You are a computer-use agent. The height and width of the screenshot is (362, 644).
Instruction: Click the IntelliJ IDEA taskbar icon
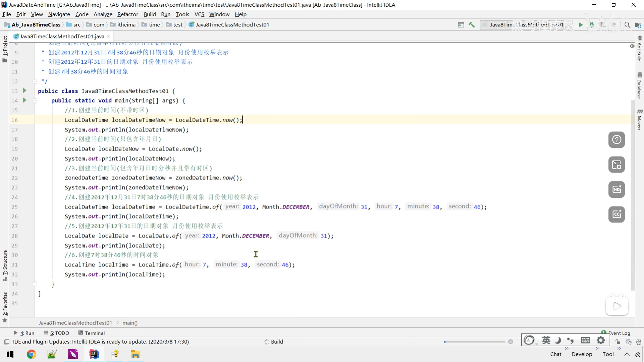(94, 354)
